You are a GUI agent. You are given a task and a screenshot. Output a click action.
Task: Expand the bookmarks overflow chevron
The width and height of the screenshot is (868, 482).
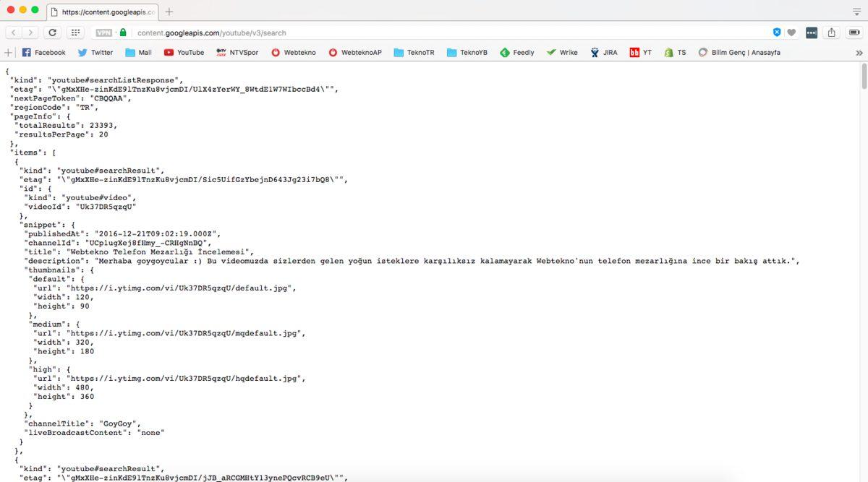pyautogui.click(x=859, y=53)
